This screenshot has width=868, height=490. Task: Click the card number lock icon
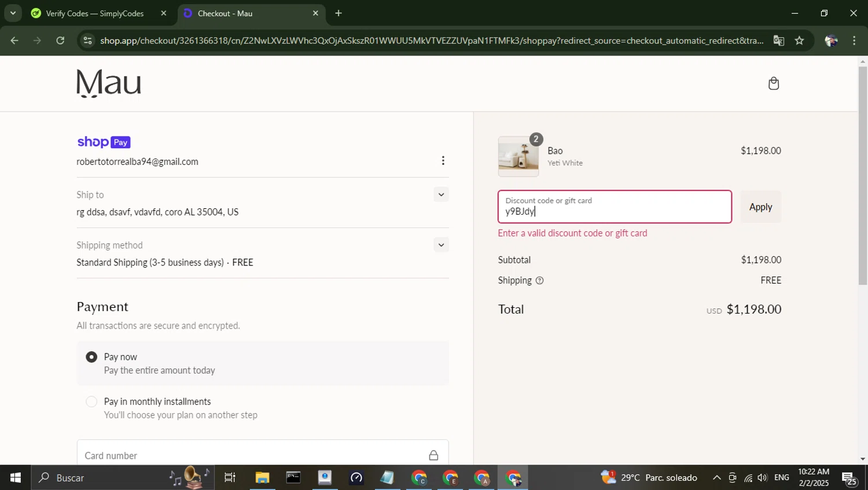click(x=433, y=455)
